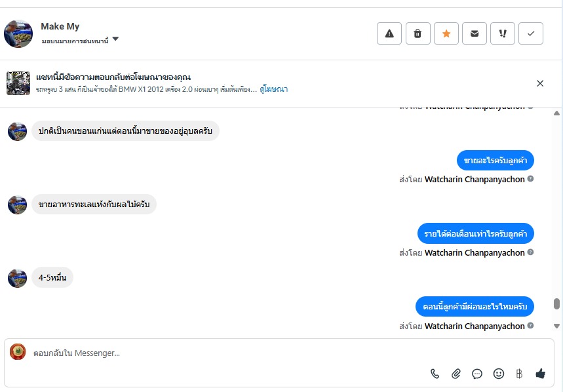Dismiss the ad reply banner
Viewport: 563px width, 392px height.
tap(540, 83)
